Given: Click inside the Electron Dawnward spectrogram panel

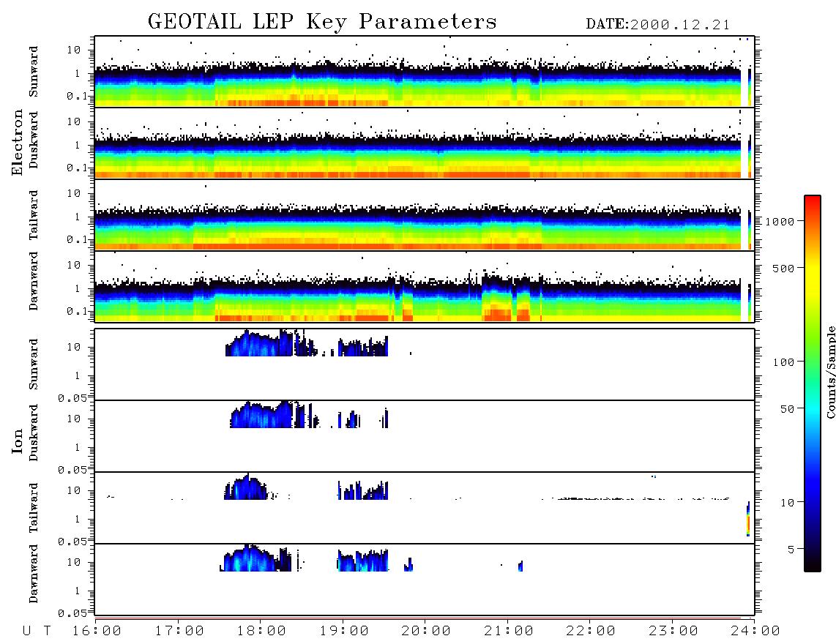Looking at the screenshot, I should (425, 286).
